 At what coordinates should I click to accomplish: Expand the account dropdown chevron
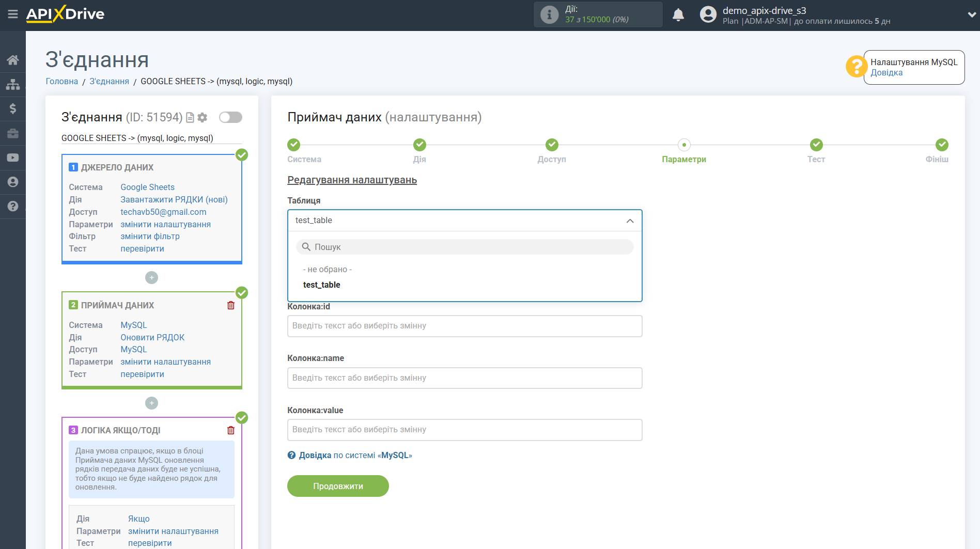pyautogui.click(x=972, y=14)
